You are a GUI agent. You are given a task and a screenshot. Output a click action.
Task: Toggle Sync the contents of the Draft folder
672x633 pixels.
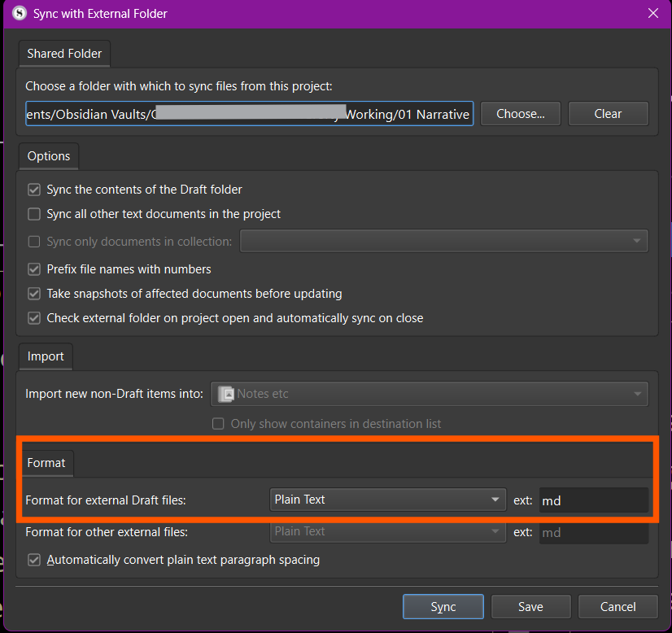tap(34, 190)
